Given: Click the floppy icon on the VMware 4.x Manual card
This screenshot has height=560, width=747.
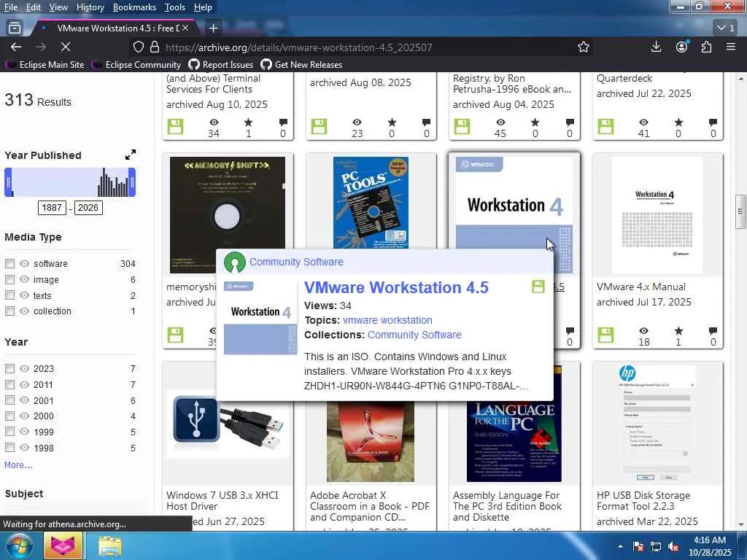Looking at the screenshot, I should coord(605,334).
